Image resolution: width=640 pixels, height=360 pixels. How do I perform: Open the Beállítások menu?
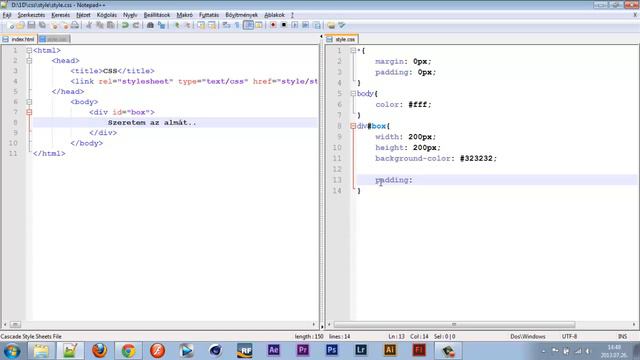tap(157, 15)
